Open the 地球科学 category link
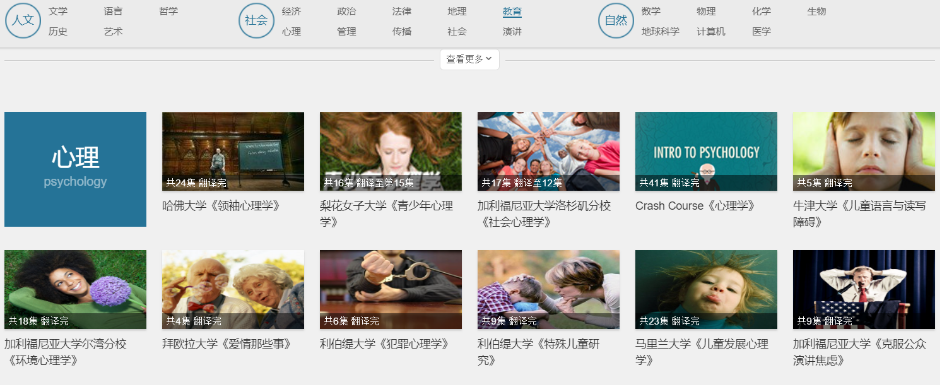Viewport: 940px width, 385px height. coord(661,32)
